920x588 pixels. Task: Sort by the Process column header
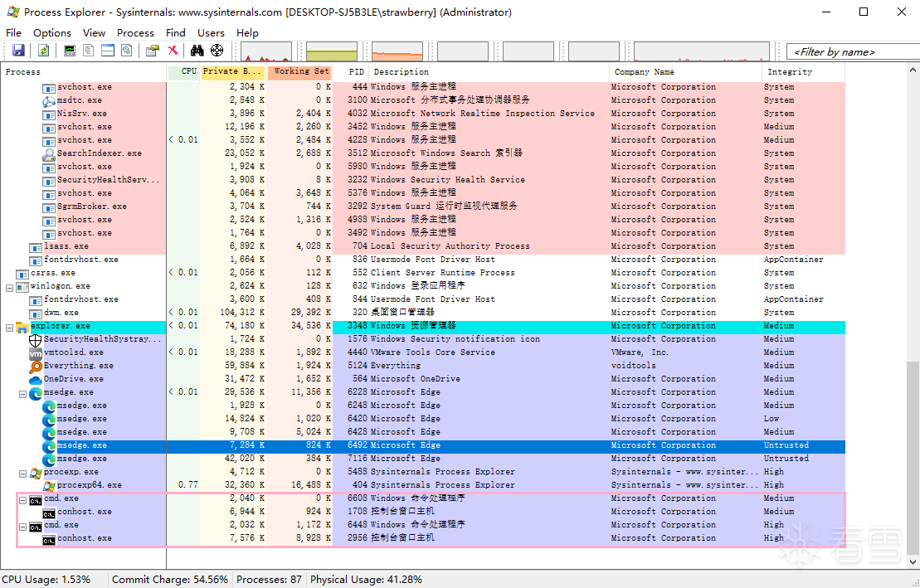[x=84, y=71]
